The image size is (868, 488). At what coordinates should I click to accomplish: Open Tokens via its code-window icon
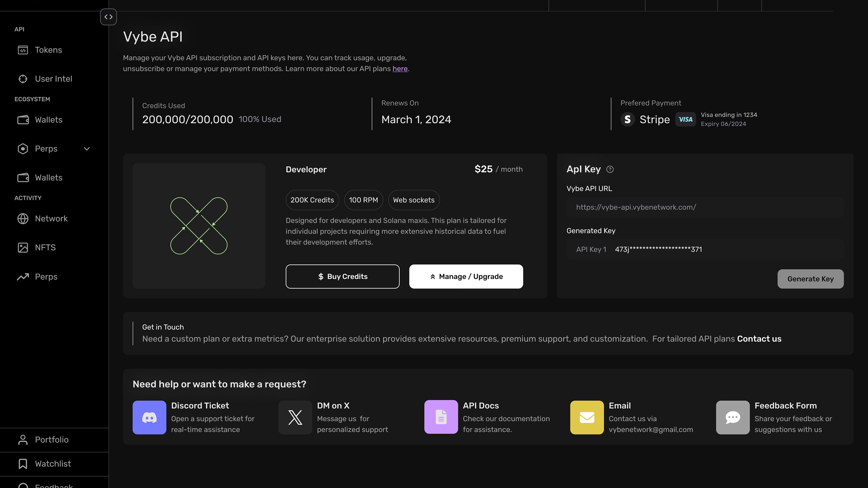[x=23, y=50]
